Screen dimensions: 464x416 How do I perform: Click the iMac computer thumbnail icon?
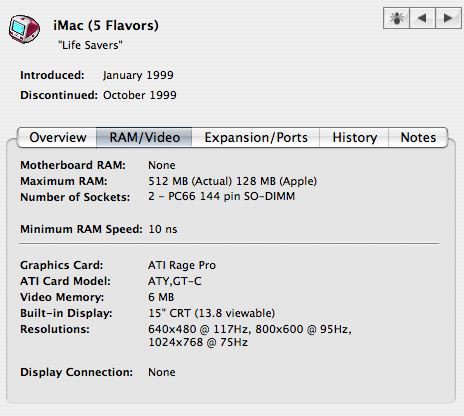(x=24, y=29)
